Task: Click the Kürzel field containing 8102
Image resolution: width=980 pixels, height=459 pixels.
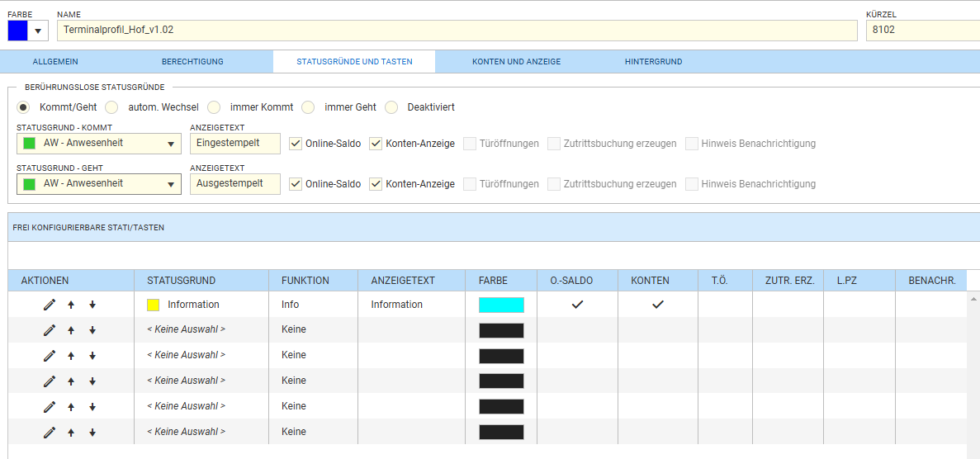Action: [922, 31]
